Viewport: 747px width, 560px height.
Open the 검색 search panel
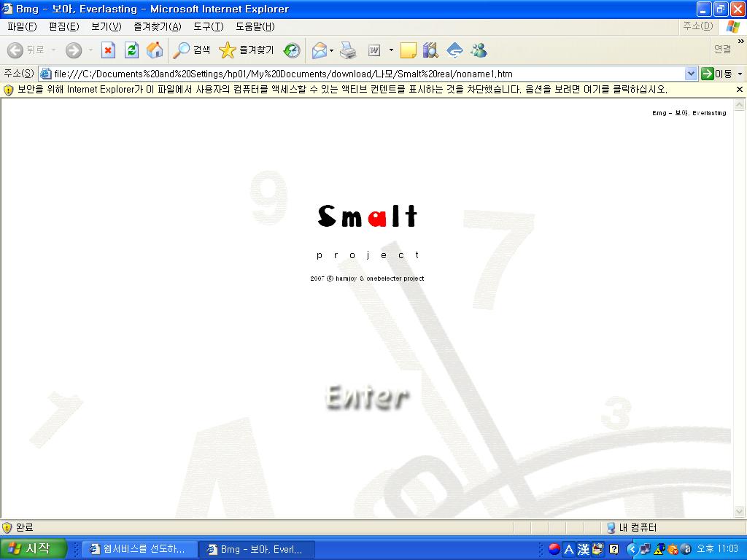(x=191, y=50)
